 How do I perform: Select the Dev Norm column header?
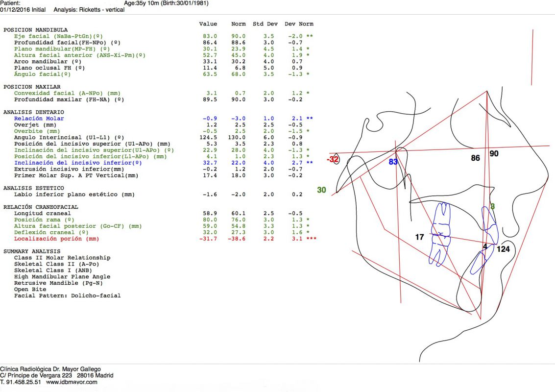tap(299, 24)
